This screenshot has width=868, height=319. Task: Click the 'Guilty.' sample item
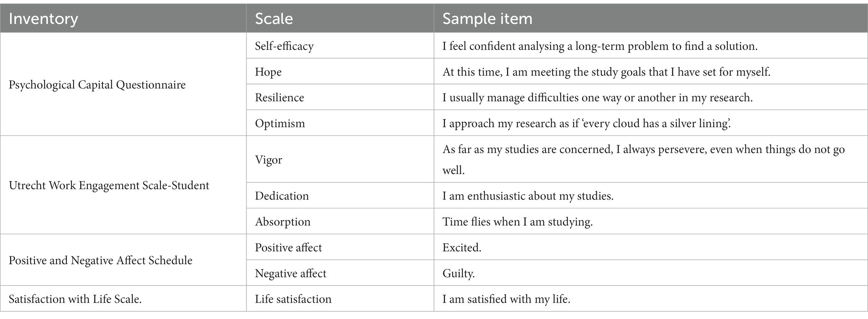[459, 273]
